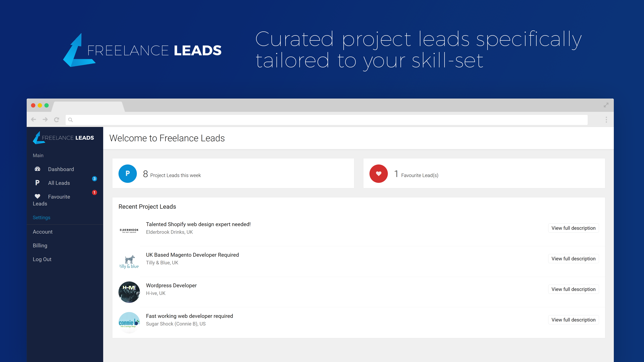Image resolution: width=644 pixels, height=362 pixels.
Task: Click the browser forward arrow icon
Action: [x=45, y=120]
